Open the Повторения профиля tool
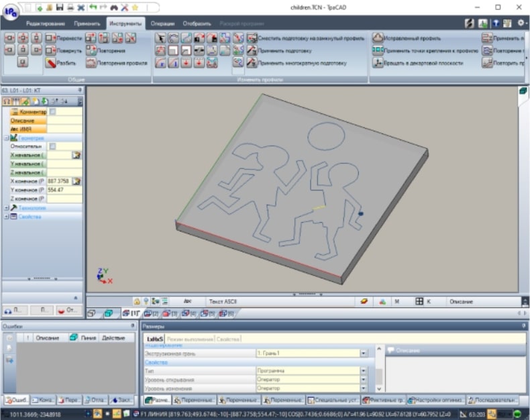This screenshot has width=530, height=420. pos(117,62)
